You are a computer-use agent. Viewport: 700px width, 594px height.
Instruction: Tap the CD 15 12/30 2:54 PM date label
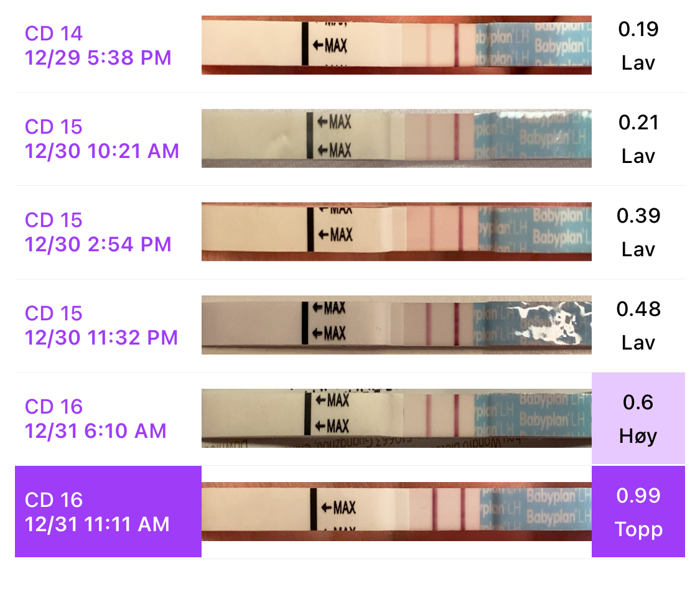(98, 232)
